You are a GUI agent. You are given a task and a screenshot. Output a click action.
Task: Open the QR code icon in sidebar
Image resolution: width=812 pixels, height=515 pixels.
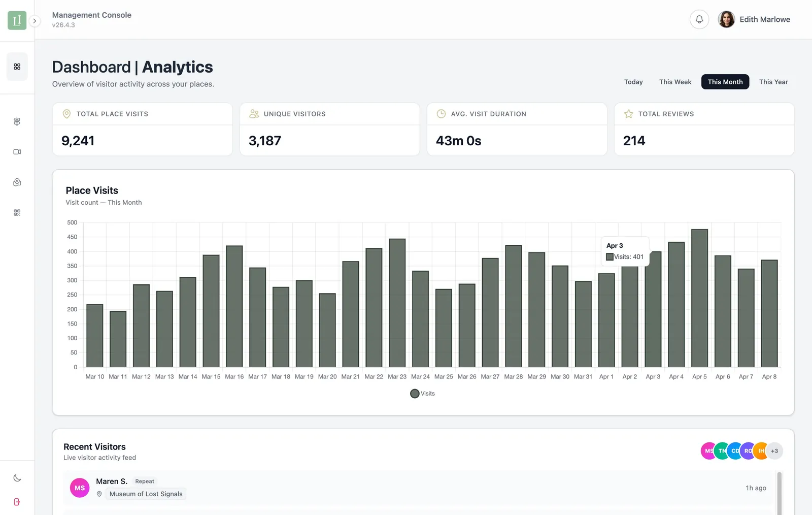[17, 213]
